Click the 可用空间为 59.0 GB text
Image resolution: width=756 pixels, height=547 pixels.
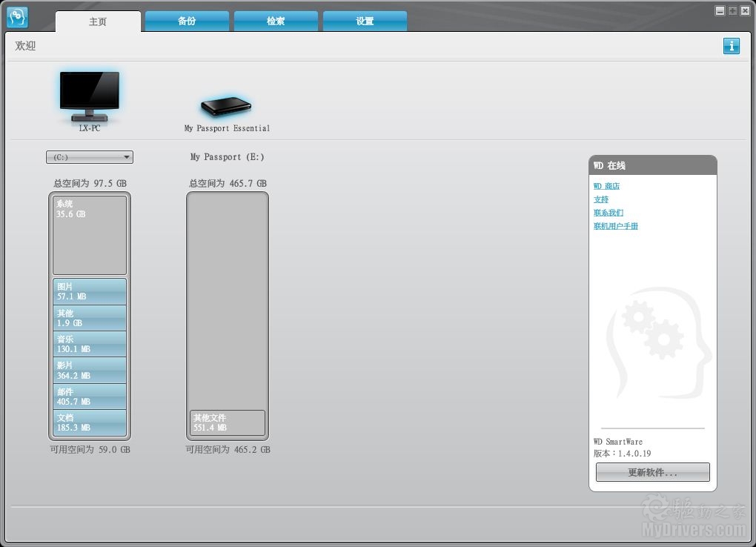coord(90,450)
